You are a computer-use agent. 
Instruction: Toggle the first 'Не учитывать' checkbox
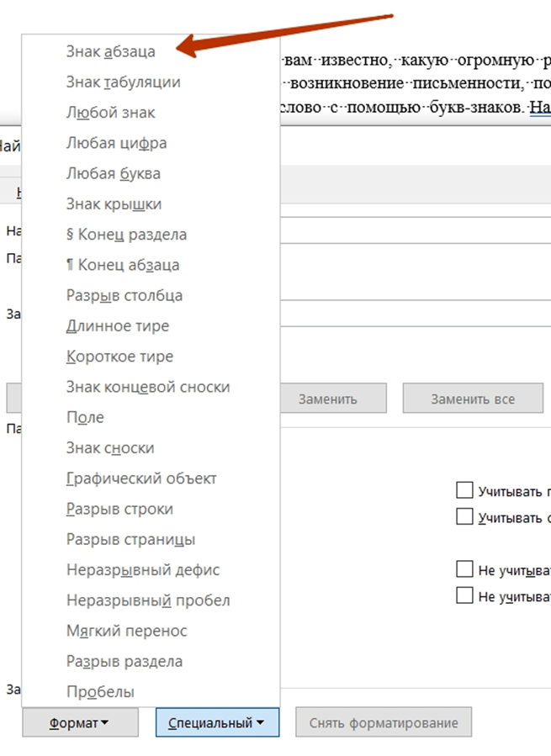coord(464,569)
